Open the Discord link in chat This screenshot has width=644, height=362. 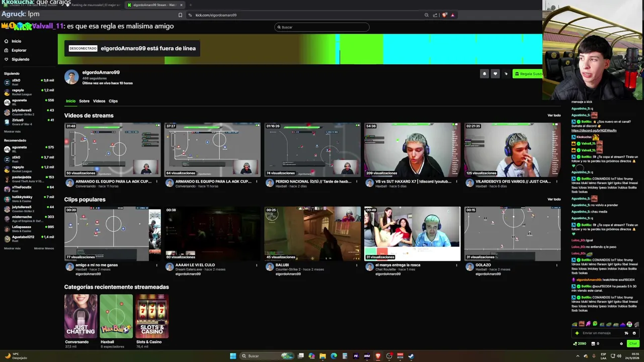(594, 130)
